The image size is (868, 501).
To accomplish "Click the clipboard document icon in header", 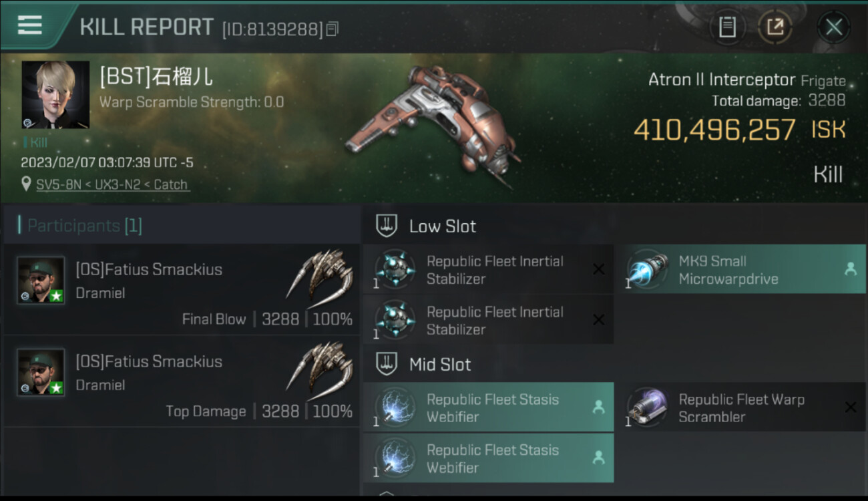I will click(727, 27).
